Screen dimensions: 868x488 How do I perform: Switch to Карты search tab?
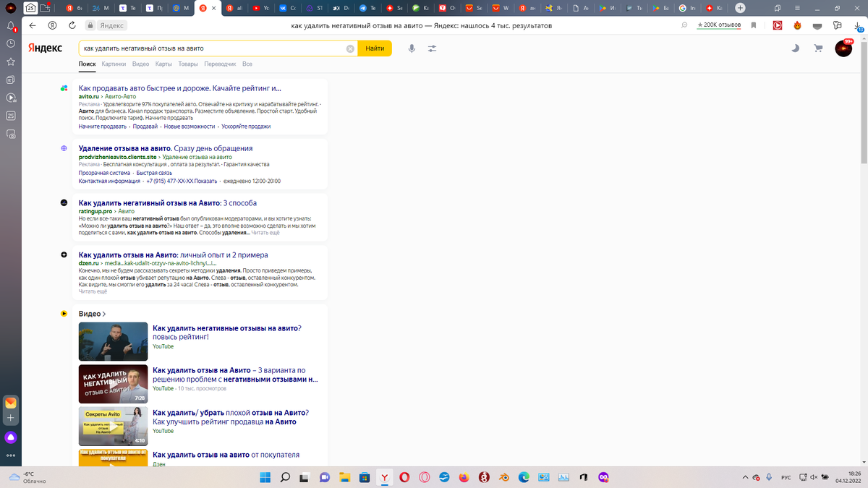click(x=163, y=64)
